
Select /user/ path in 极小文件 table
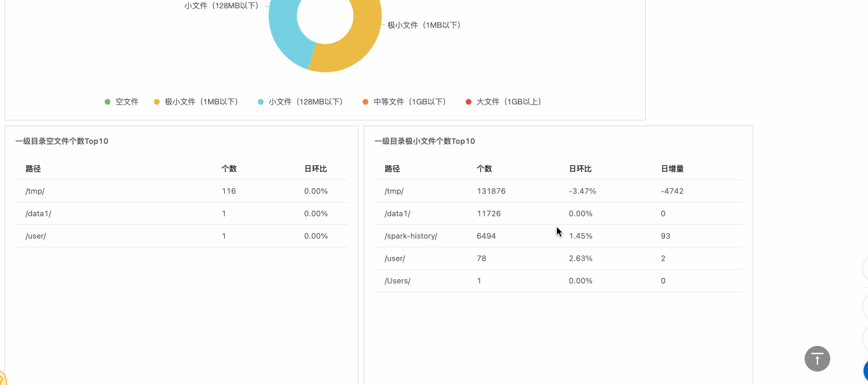(395, 258)
